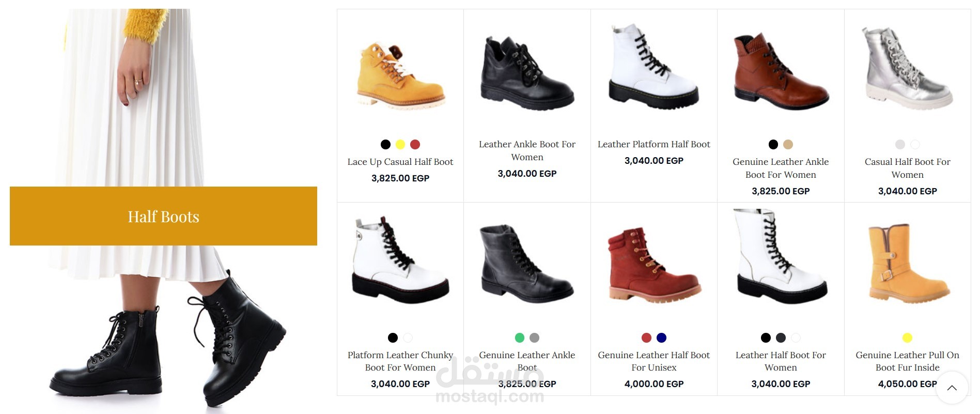980x414 pixels.
Task: Select navy blue swatch for Genuine Leather Half Boot For Unisex
Action: (x=661, y=338)
